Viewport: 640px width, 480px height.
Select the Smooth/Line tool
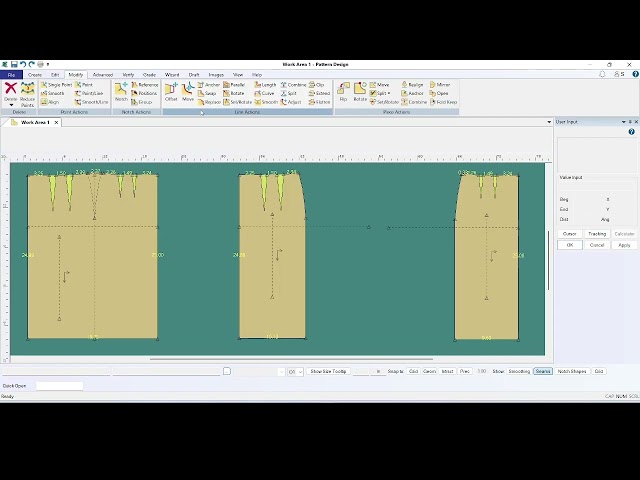pos(91,102)
